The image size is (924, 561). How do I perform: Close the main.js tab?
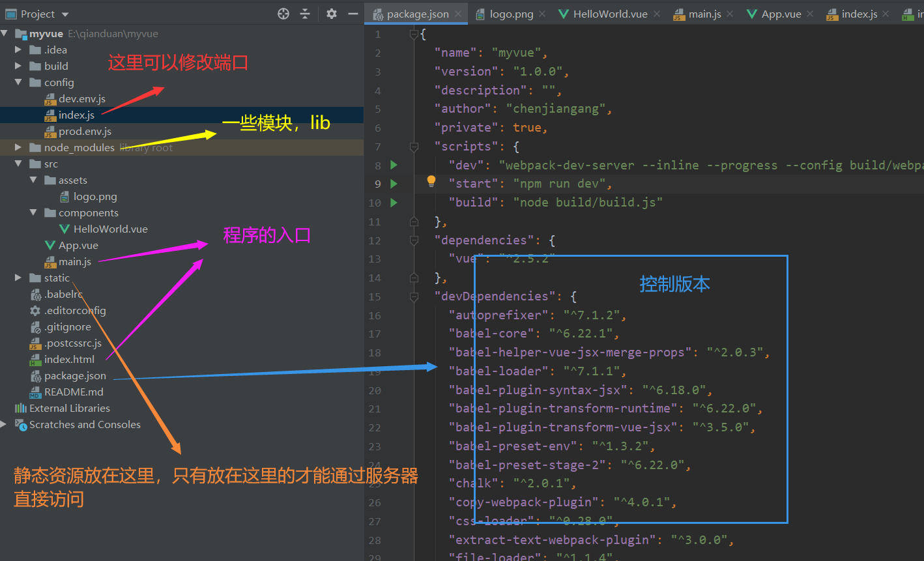coord(730,14)
